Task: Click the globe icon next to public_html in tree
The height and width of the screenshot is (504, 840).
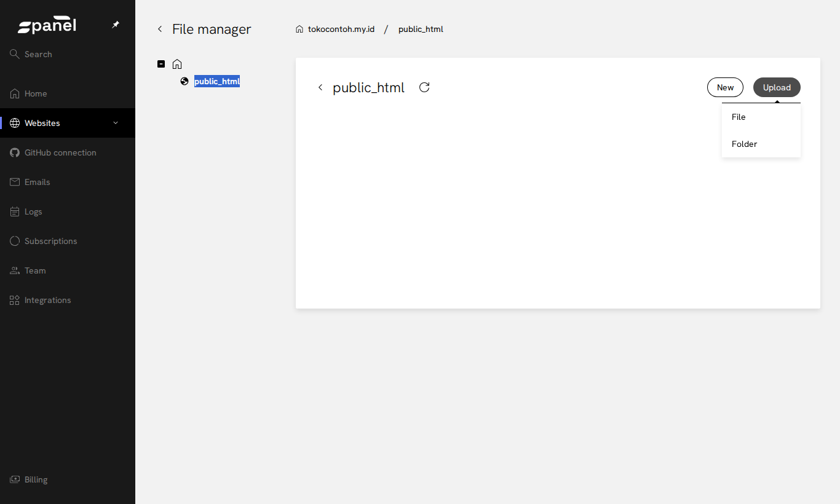Action: [x=184, y=81]
